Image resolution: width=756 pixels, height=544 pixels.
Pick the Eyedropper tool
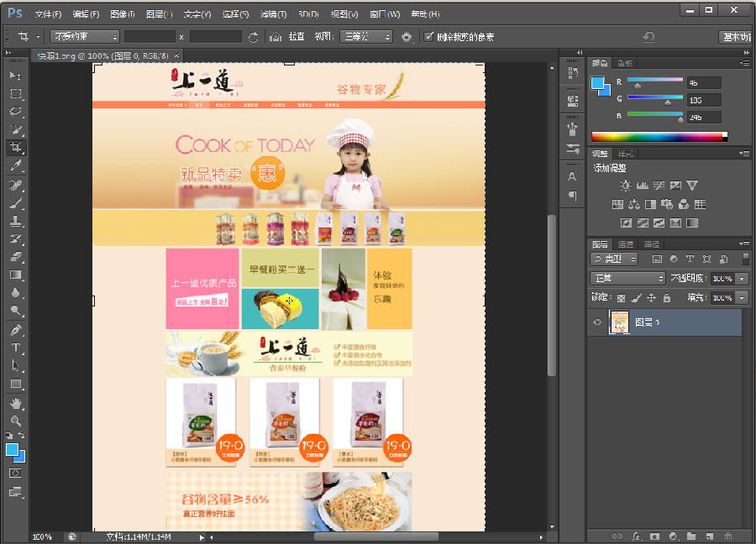[x=16, y=166]
